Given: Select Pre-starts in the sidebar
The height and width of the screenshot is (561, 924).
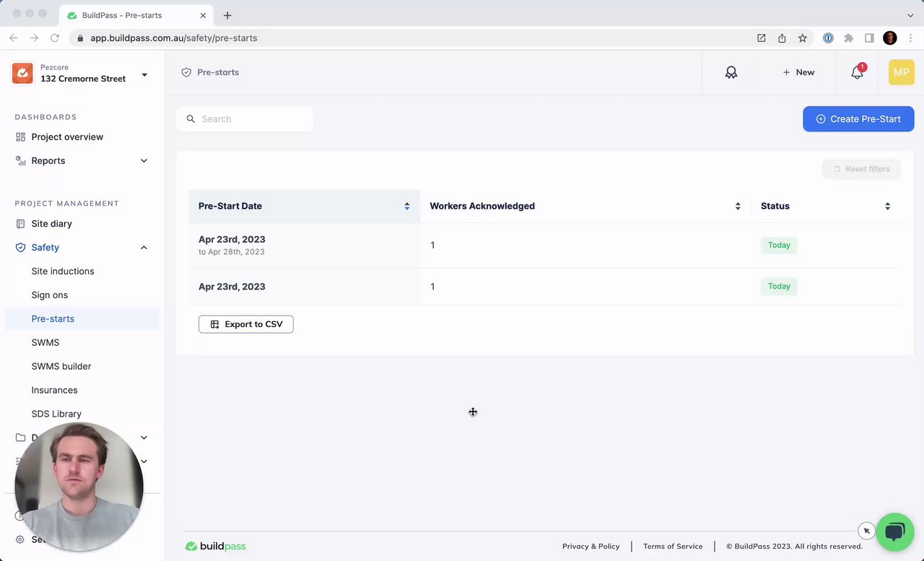Looking at the screenshot, I should tap(82, 319).
